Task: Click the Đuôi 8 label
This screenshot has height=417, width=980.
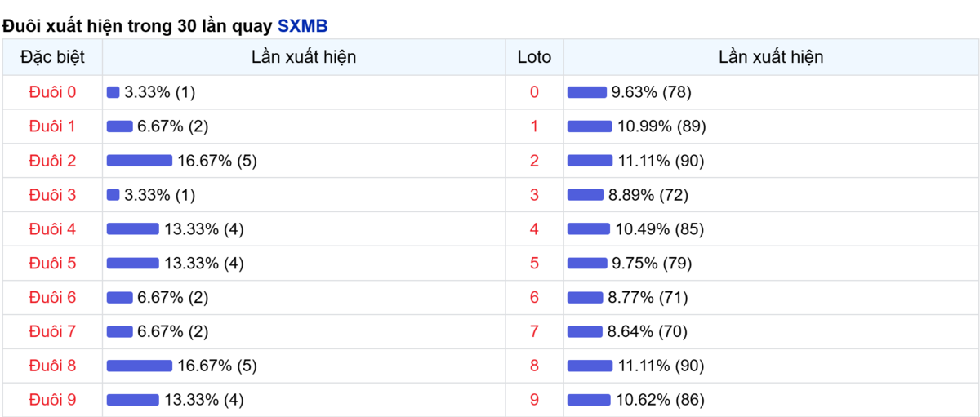Action: click(52, 366)
